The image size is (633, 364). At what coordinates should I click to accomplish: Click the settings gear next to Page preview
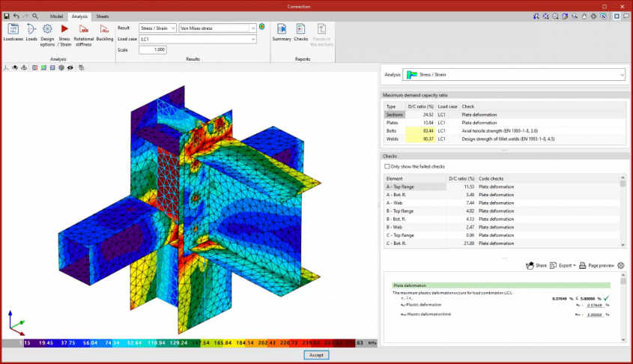click(x=621, y=266)
